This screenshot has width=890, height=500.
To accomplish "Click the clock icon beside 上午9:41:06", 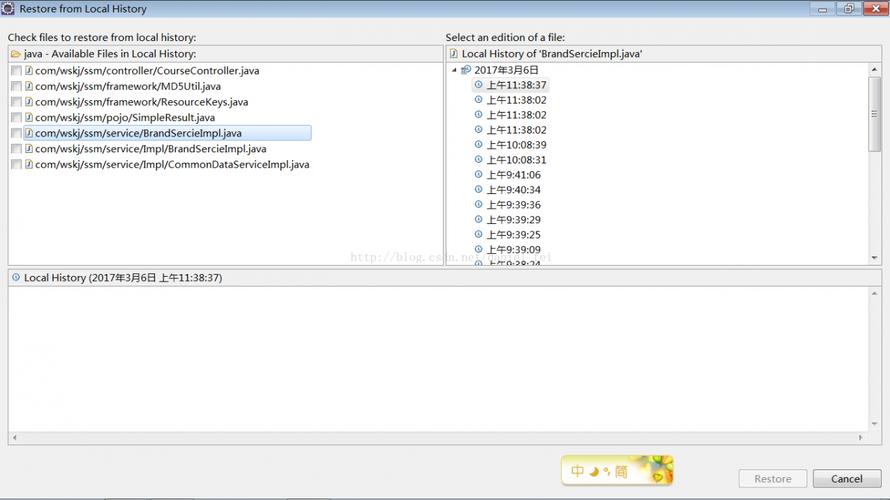I will point(478,175).
